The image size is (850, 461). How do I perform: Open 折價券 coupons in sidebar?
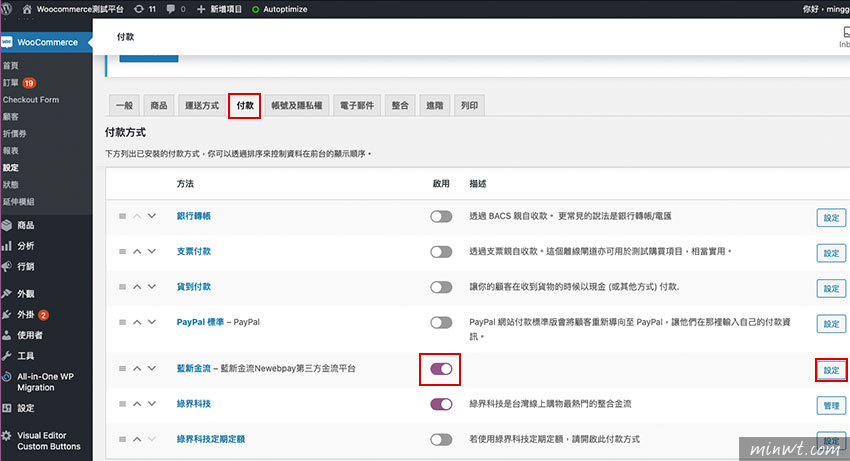coord(15,133)
